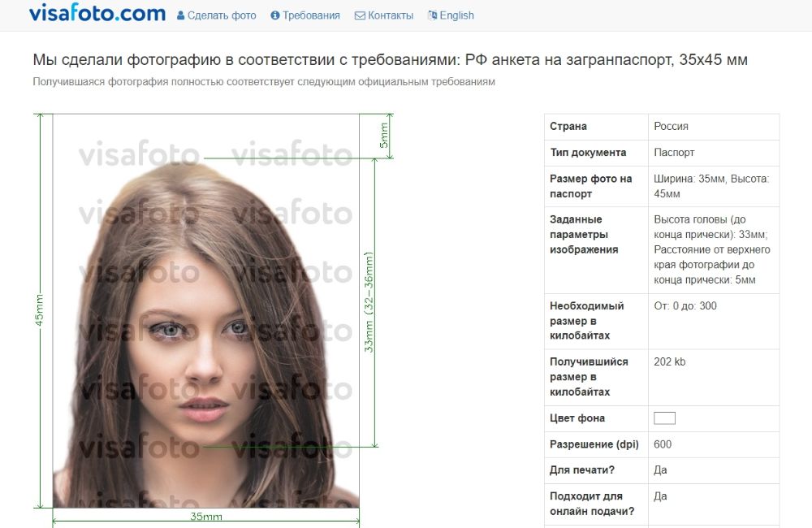This screenshot has width=812, height=528.
Task: Click the 5mm top margin label
Action: [384, 136]
